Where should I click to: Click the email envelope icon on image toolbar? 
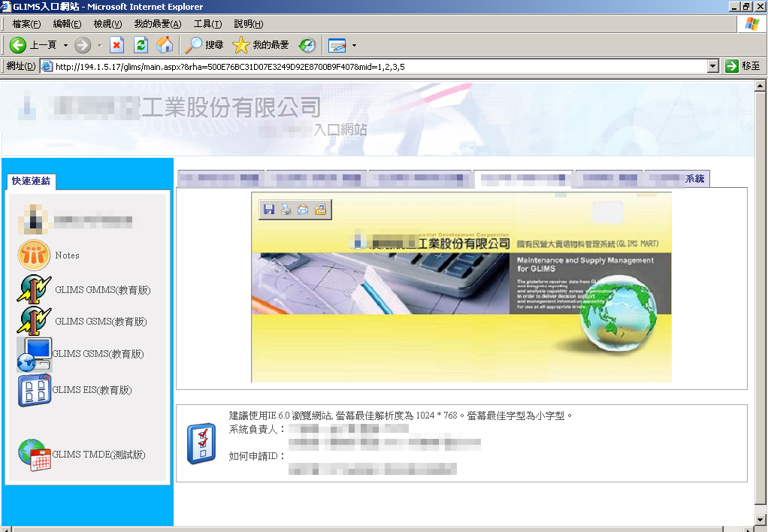click(303, 210)
